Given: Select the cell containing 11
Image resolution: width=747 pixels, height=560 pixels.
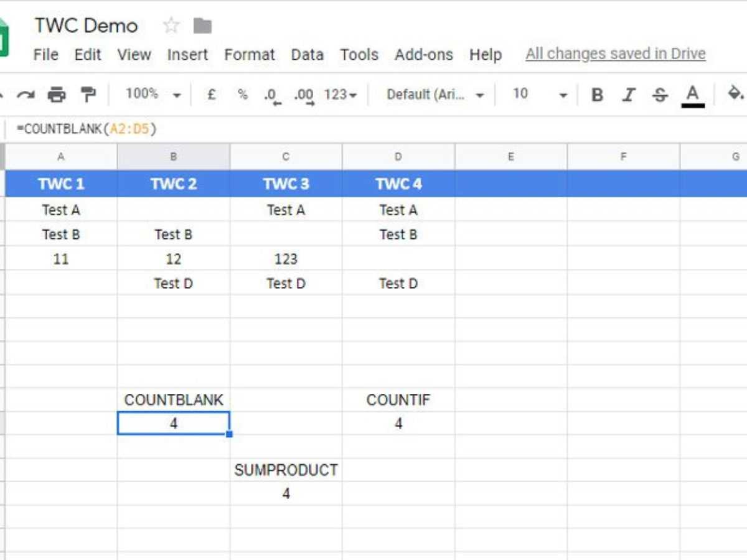Looking at the screenshot, I should [61, 259].
